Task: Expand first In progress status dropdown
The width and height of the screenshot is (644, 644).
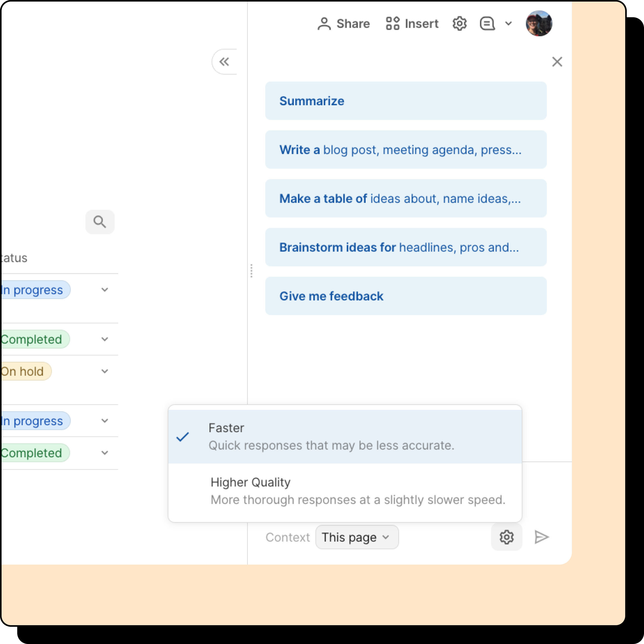Action: point(105,290)
